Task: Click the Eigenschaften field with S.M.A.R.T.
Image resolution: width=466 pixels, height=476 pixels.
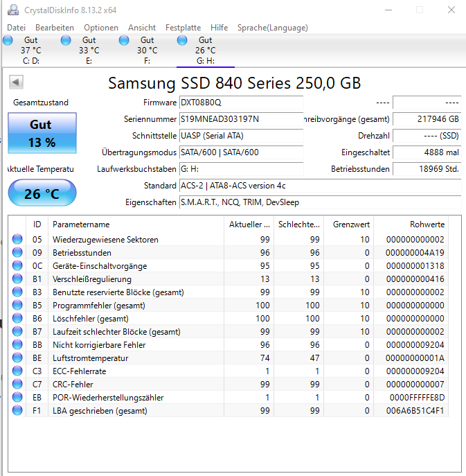Action: [321, 202]
